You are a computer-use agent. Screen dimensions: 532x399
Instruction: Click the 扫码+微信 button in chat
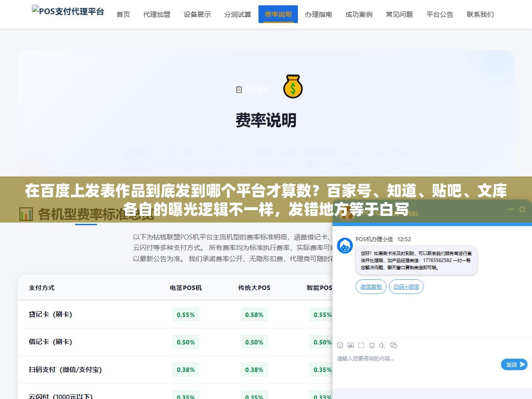coord(406,286)
